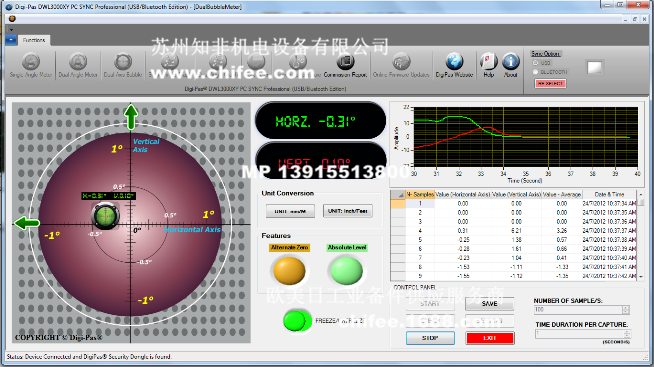
Task: Click the samples table vertical scrollbar
Action: (641, 236)
